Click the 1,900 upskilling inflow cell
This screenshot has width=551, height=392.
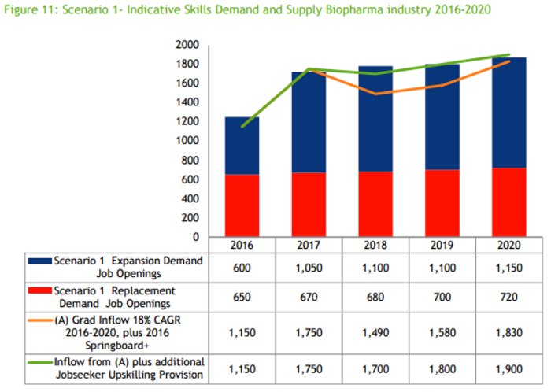pyautogui.click(x=508, y=369)
